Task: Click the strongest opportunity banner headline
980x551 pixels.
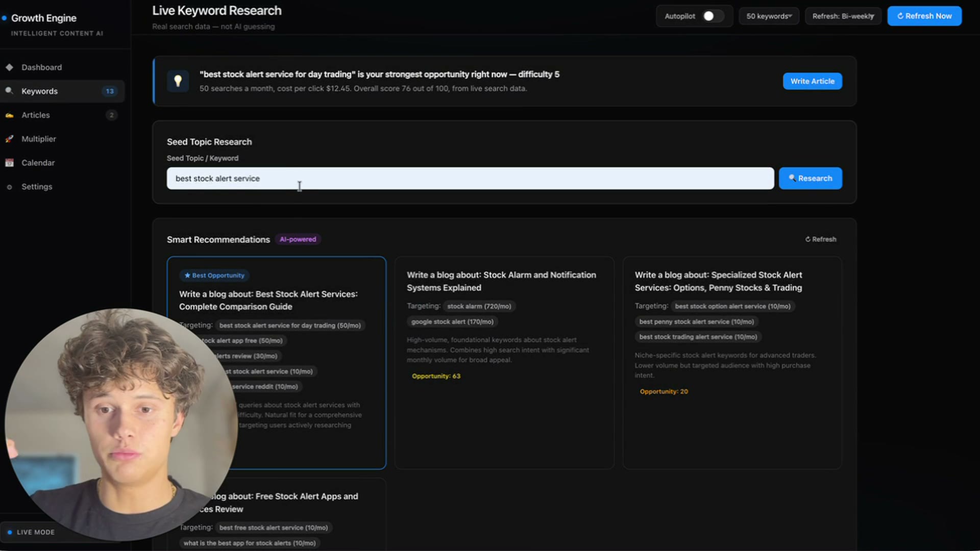Action: click(x=379, y=74)
